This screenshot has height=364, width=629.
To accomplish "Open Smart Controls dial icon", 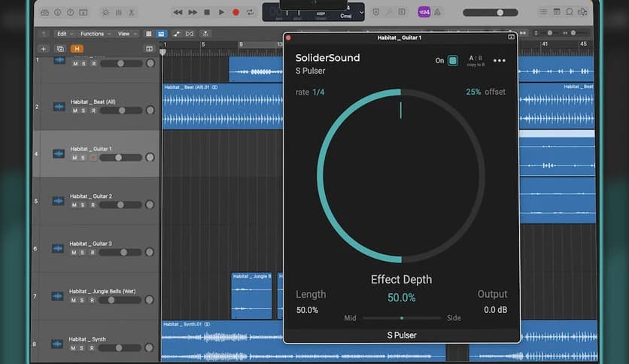I will [x=105, y=13].
